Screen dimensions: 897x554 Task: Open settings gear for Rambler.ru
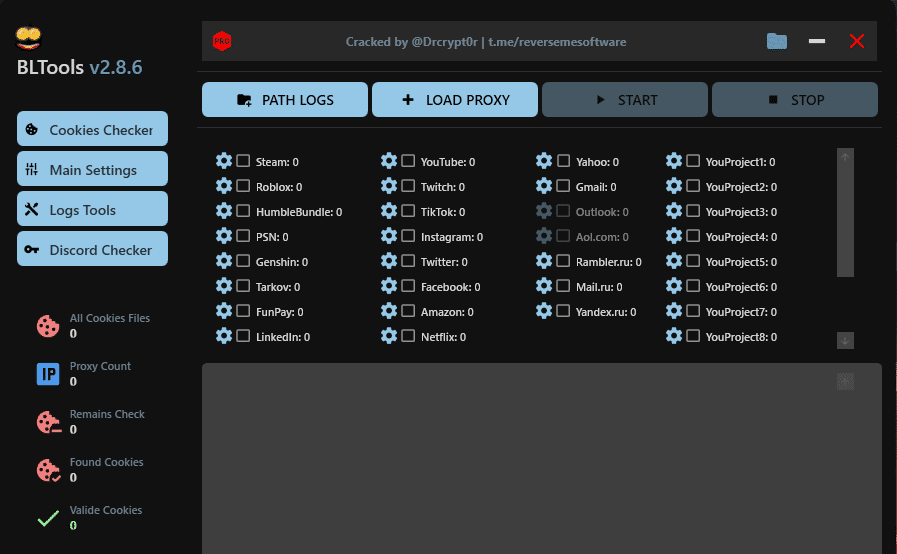tap(544, 261)
